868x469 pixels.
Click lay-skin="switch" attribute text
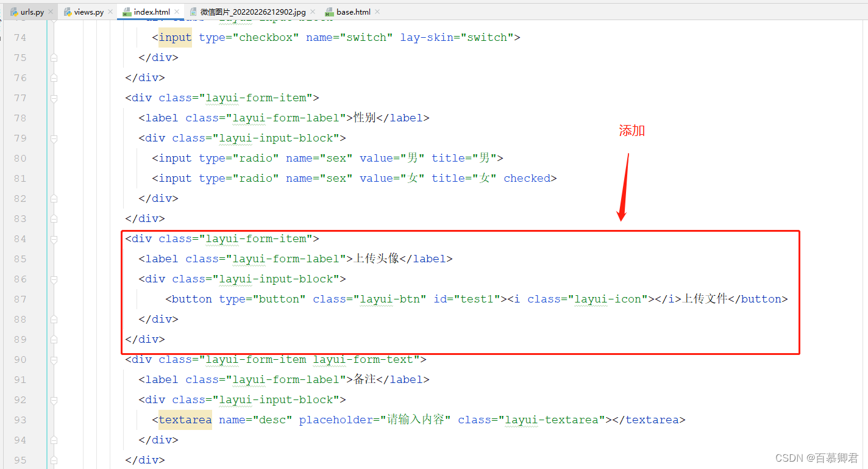(457, 38)
